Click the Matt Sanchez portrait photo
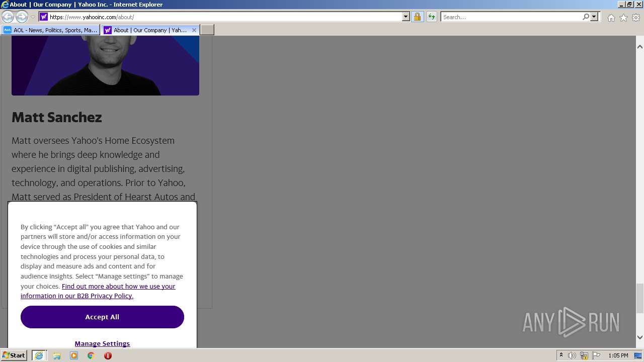644x362 pixels. [x=105, y=65]
